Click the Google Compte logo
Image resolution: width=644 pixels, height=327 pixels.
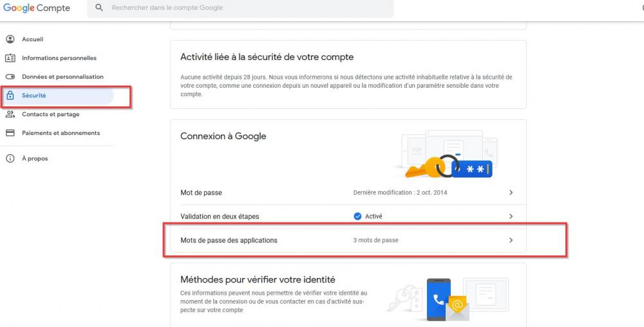click(x=37, y=8)
